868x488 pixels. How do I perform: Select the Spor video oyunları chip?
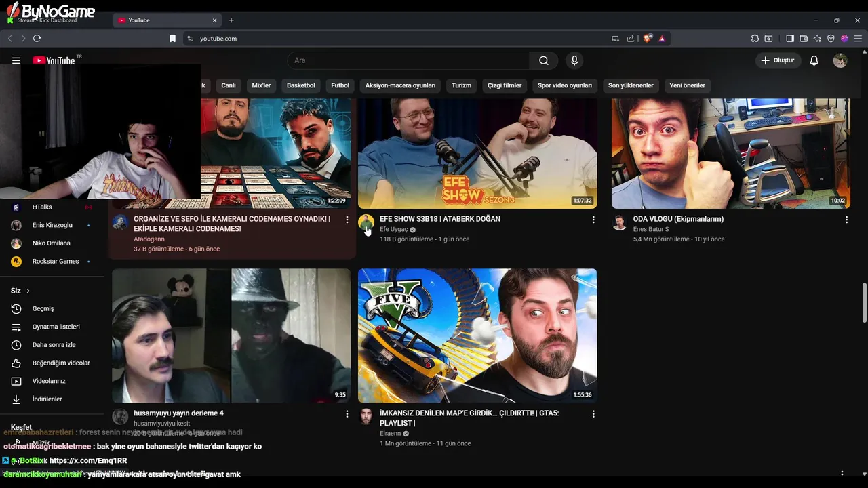pyautogui.click(x=565, y=85)
